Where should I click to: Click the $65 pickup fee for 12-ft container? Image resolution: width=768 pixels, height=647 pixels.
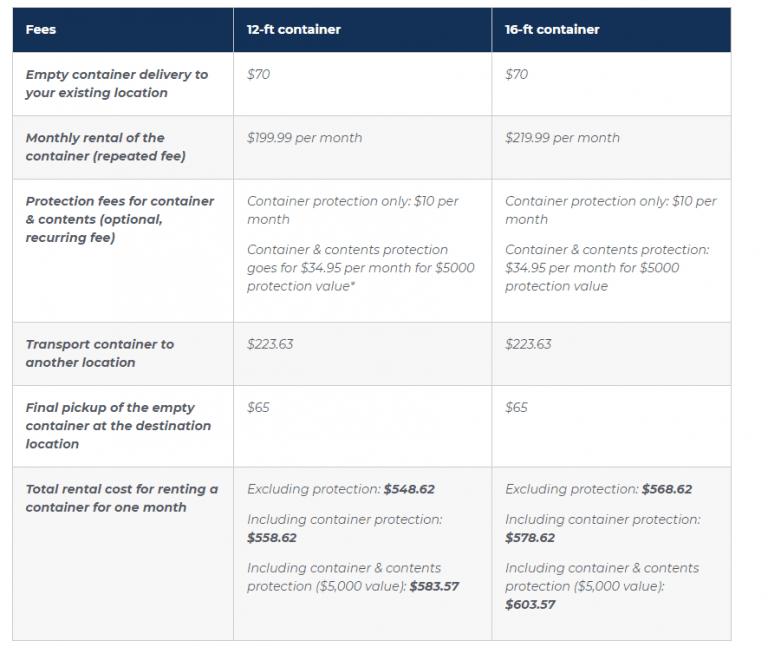pyautogui.click(x=258, y=408)
